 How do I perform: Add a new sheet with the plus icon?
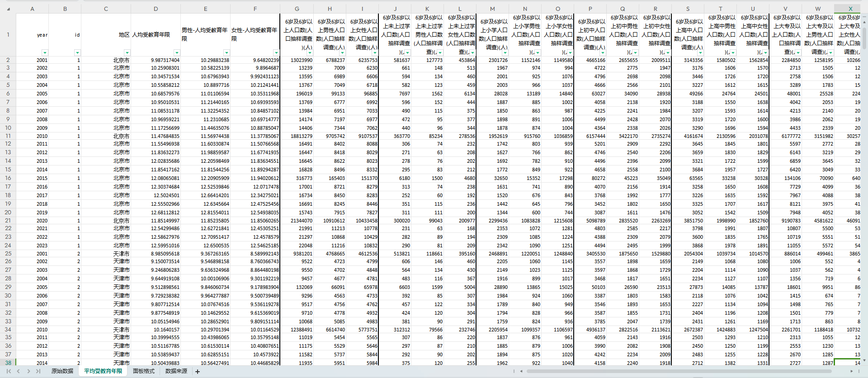198,372
